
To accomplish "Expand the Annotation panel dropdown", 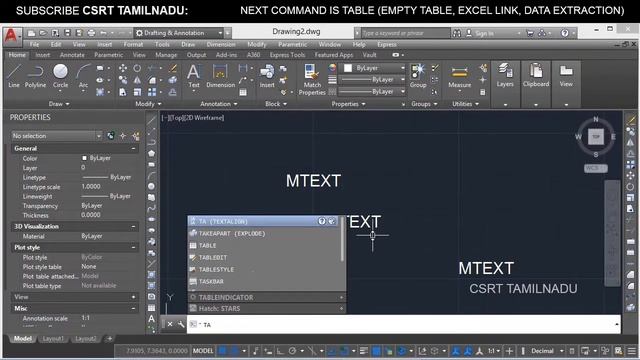I will pyautogui.click(x=219, y=104).
